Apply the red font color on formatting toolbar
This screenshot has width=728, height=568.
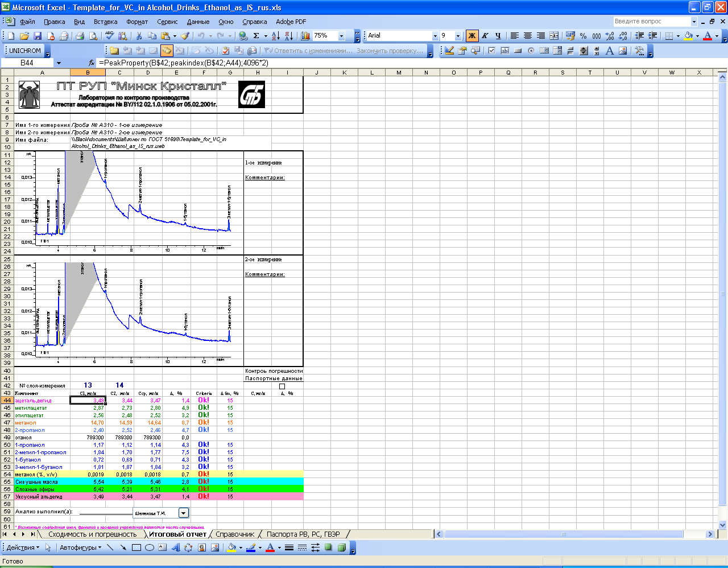click(x=708, y=36)
